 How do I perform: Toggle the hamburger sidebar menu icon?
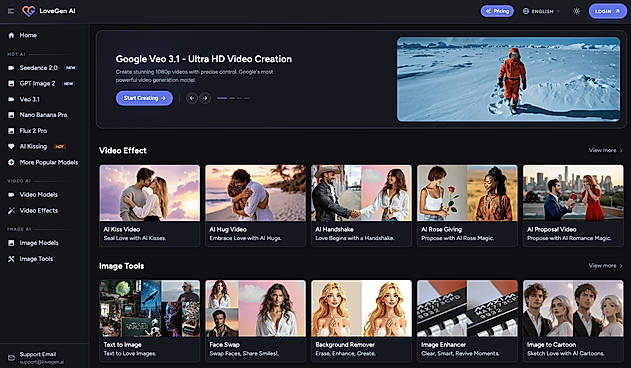coord(11,11)
